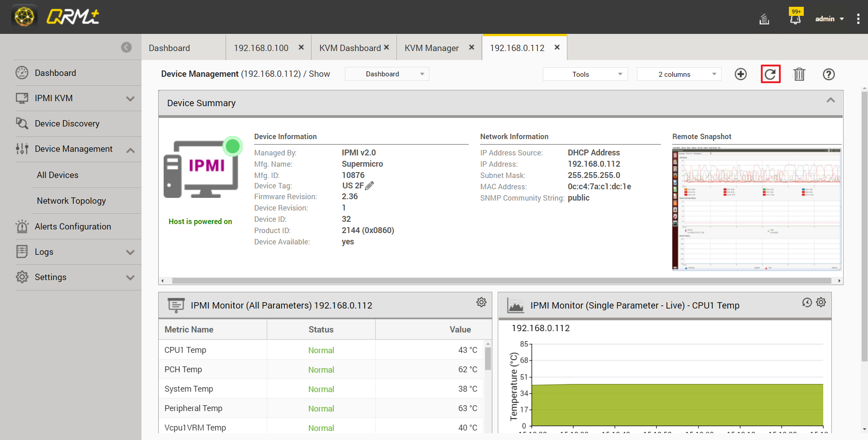Click the trash delete icon
The image size is (868, 440).
799,74
